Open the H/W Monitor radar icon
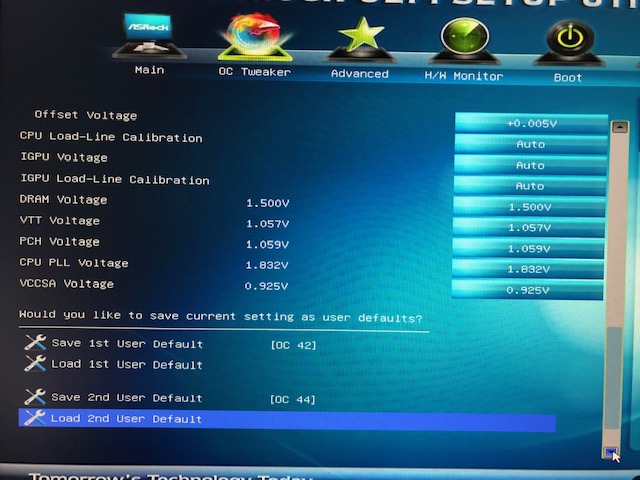 (464, 41)
